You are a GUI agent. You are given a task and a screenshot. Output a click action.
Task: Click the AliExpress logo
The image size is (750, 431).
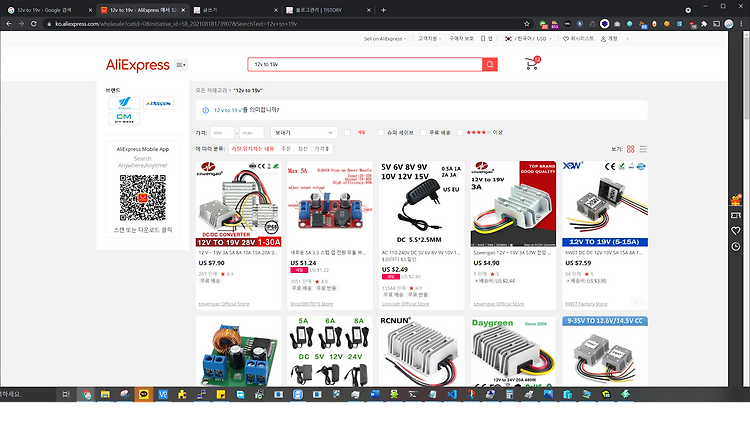[x=138, y=65]
